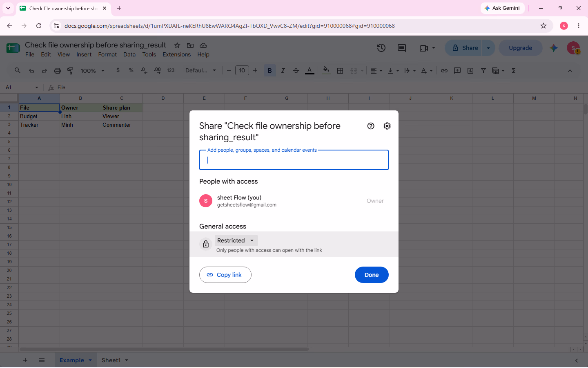The width and height of the screenshot is (588, 368).
Task: Open the share dialog help icon
Action: 371,126
